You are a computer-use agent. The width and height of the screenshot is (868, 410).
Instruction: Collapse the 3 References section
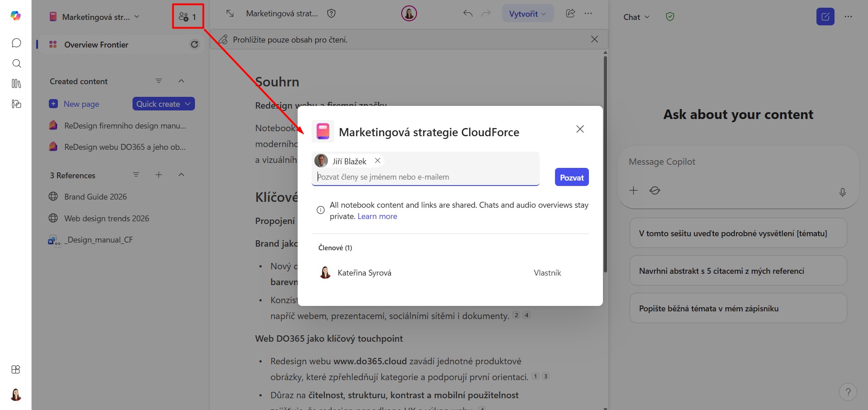pos(181,175)
